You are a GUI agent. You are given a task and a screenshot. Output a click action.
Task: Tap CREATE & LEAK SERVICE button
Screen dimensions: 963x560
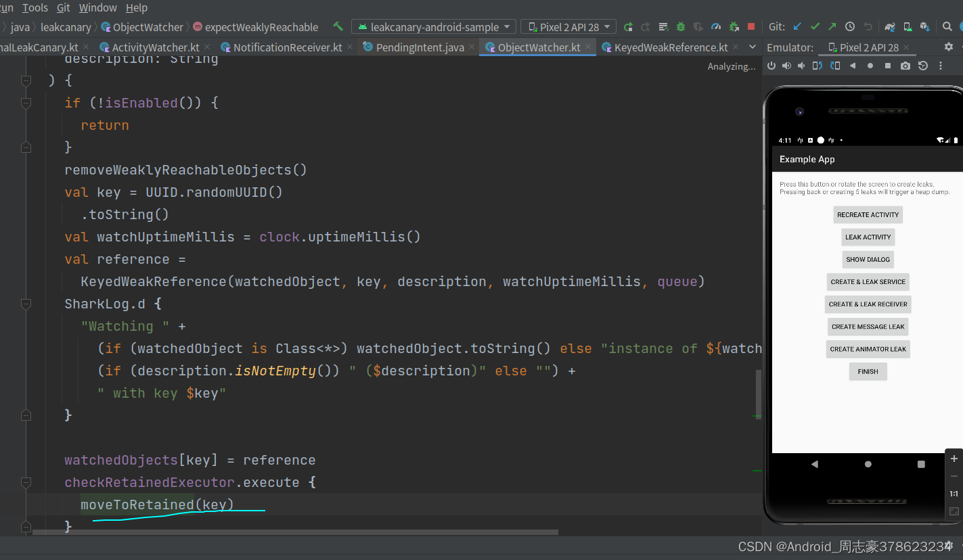[x=868, y=281]
